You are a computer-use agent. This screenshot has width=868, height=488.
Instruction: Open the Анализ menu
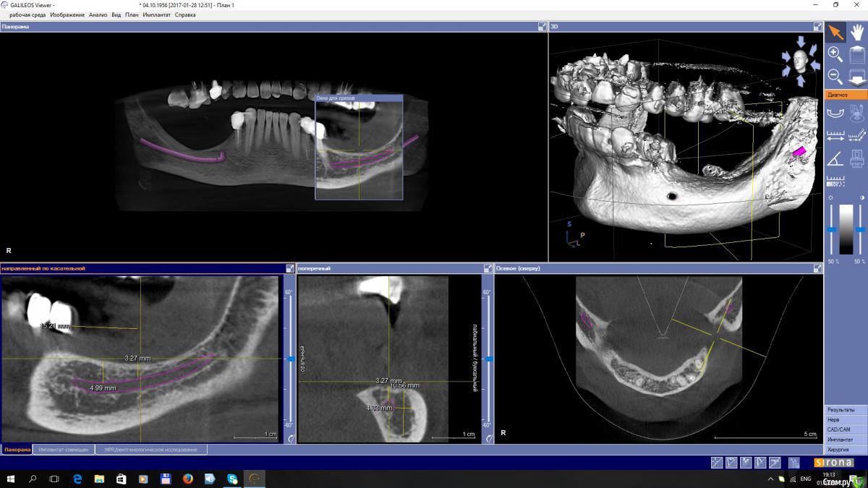[x=98, y=14]
